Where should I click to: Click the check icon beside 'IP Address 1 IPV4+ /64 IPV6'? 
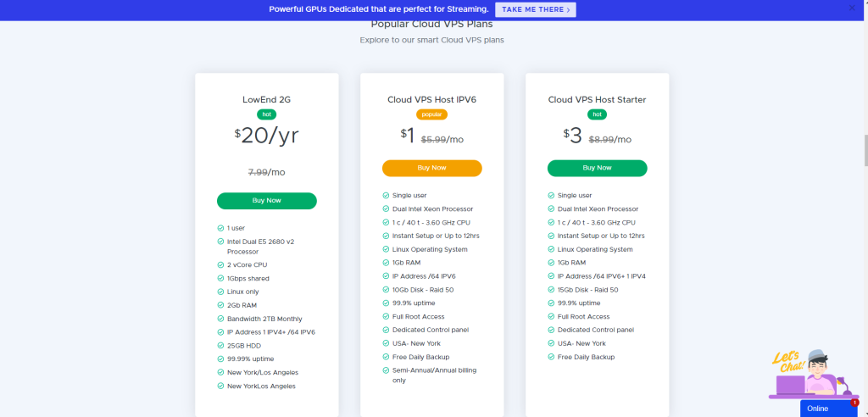point(221,332)
